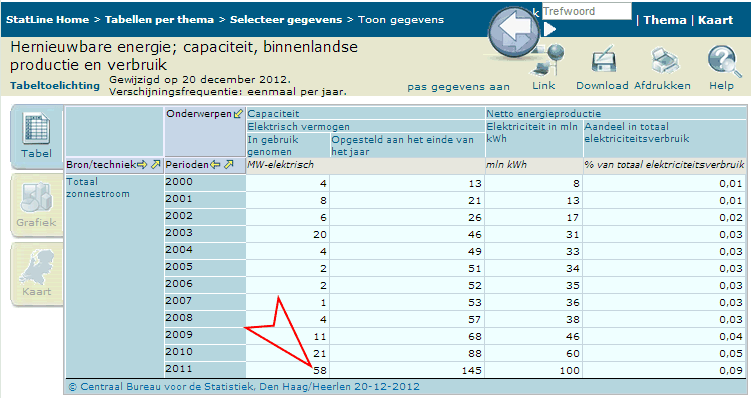
Task: Go to StatLine Home breadcrumb
Action: coord(47,20)
